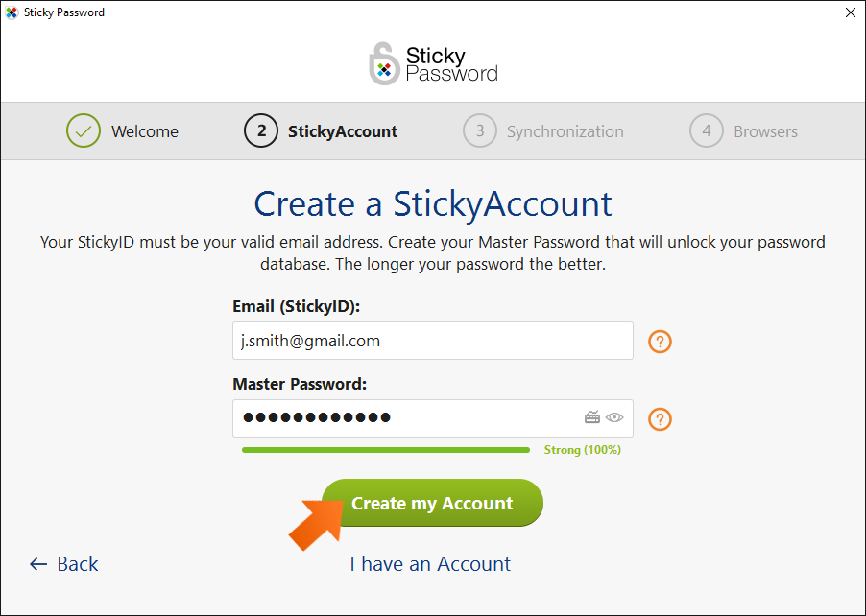Viewport: 866px width, 616px height.
Task: Select step 3 circle icon
Action: pos(480,130)
